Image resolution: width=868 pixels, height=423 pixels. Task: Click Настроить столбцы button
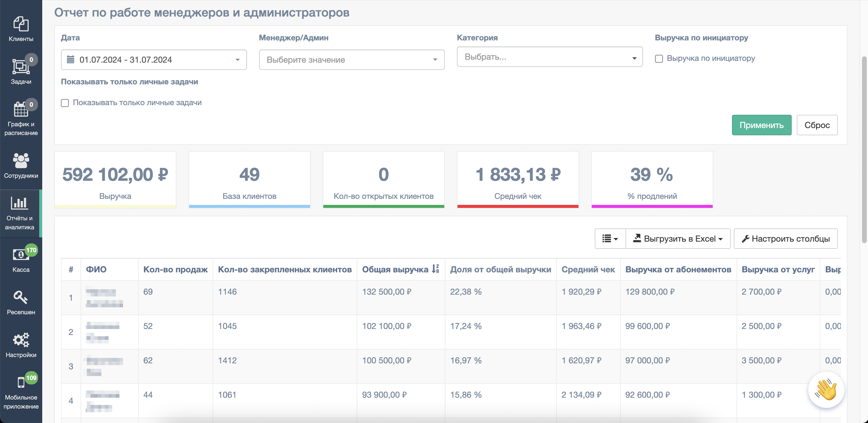(785, 239)
